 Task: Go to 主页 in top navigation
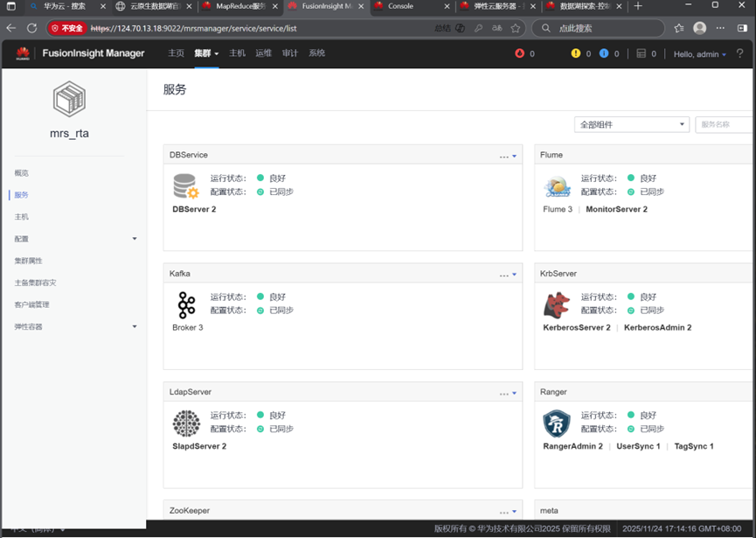point(176,53)
